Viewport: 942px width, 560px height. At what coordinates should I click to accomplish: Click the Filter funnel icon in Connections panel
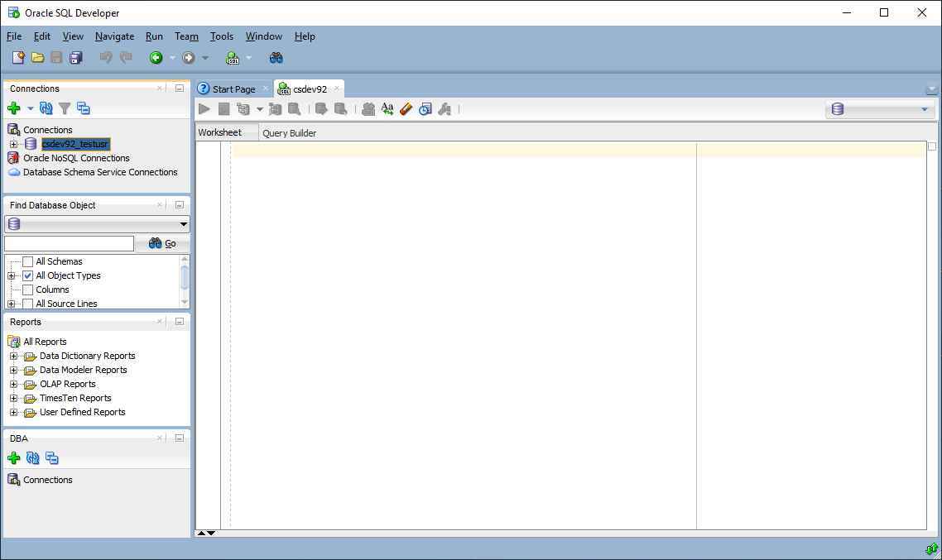[x=65, y=108]
